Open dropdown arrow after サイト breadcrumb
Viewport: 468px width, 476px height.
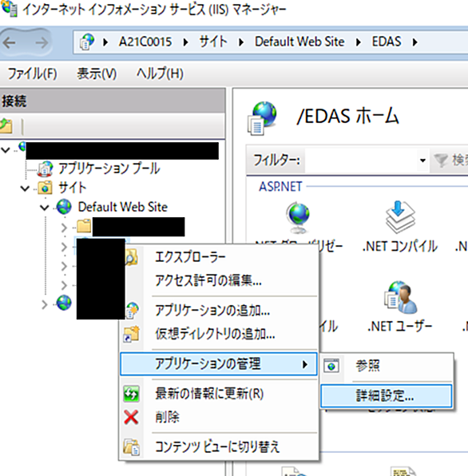(241, 42)
